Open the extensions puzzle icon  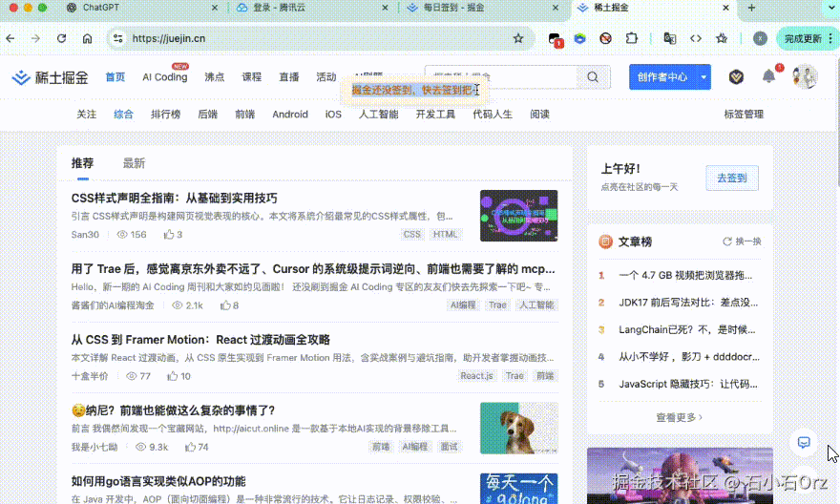[x=632, y=38]
